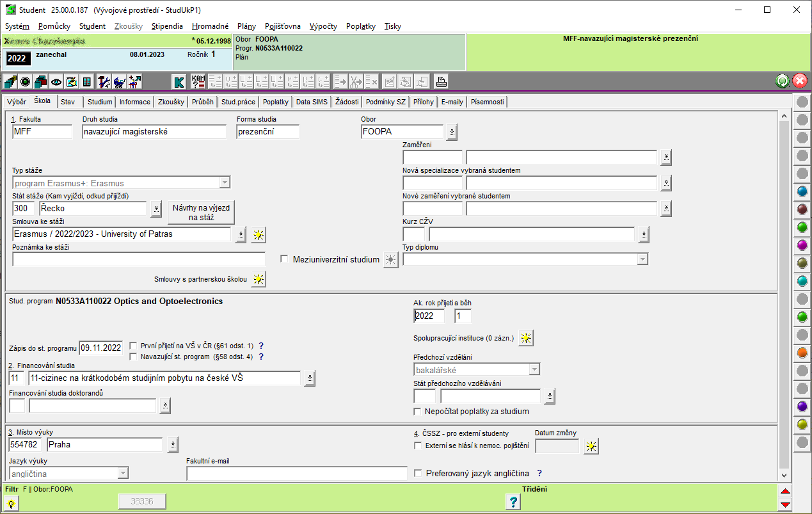The height and width of the screenshot is (514, 812).
Task: Enable the Meziuniverzitní studium checkbox
Action: (285, 259)
